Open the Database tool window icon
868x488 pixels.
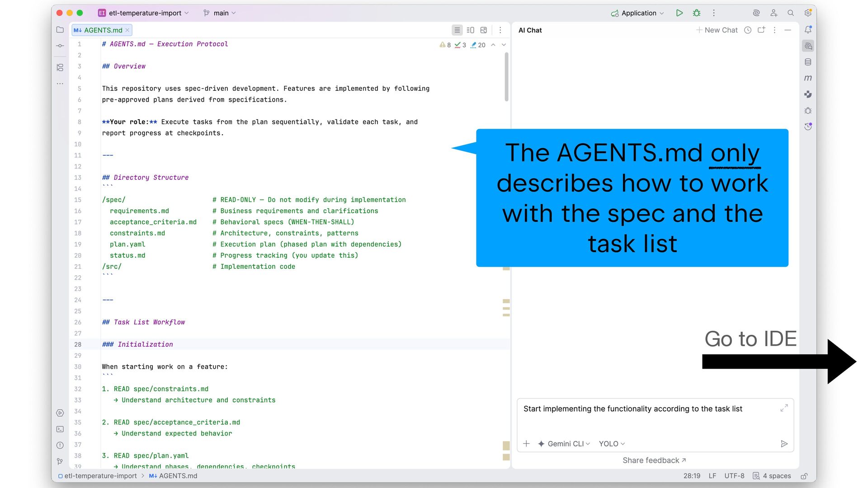pos(808,62)
